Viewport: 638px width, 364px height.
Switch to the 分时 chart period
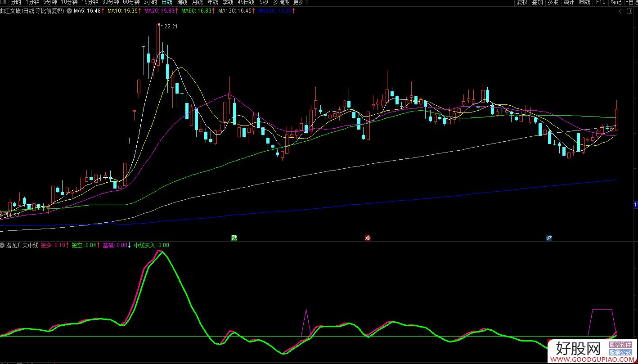(x=16, y=2)
